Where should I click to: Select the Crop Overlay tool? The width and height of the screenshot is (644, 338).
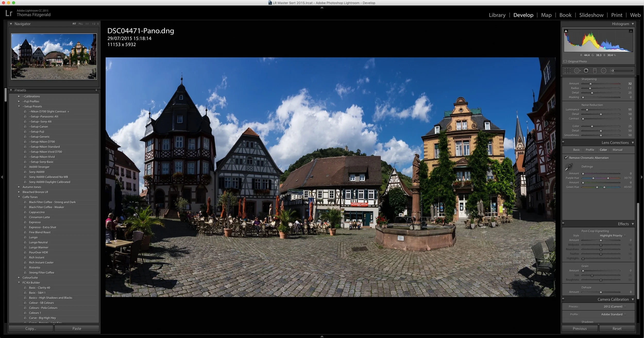tap(567, 70)
